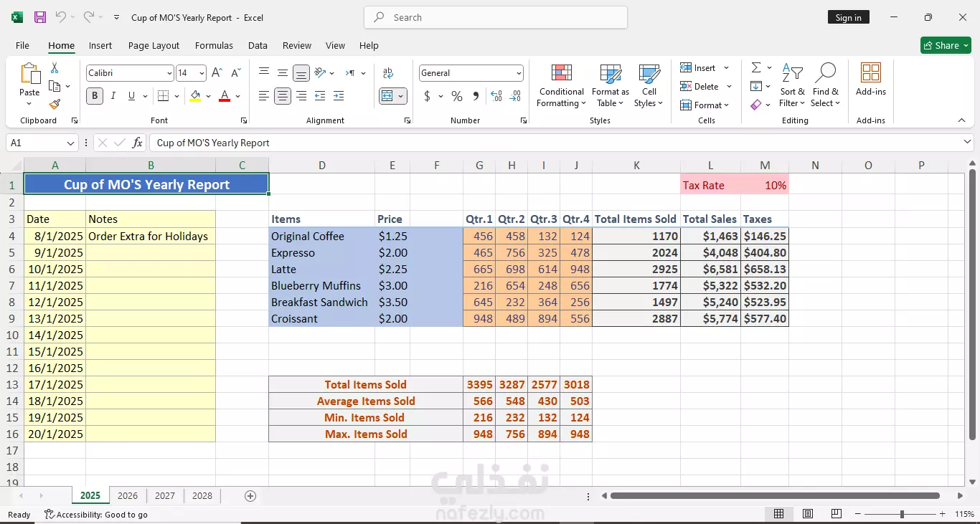This screenshot has width=980, height=524.
Task: Click the red font color A
Action: coord(225,96)
